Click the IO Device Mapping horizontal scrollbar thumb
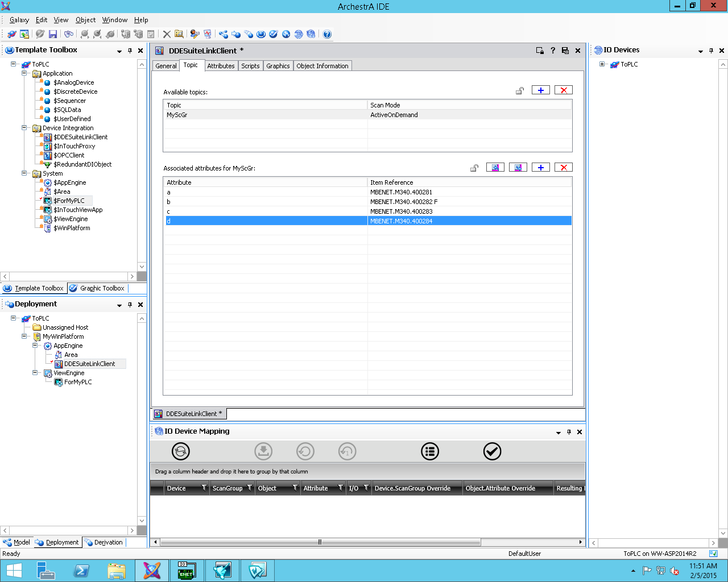Image resolution: width=728 pixels, height=582 pixels. 320,542
